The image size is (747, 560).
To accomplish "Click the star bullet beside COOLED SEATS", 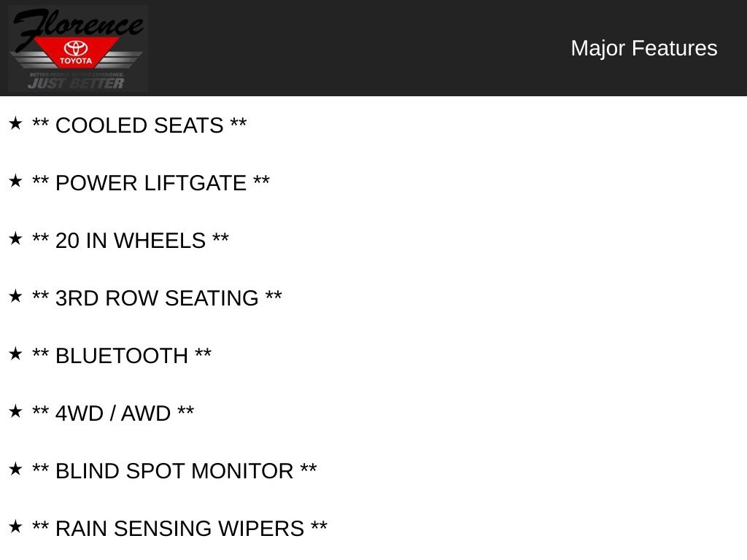I will click(15, 123).
